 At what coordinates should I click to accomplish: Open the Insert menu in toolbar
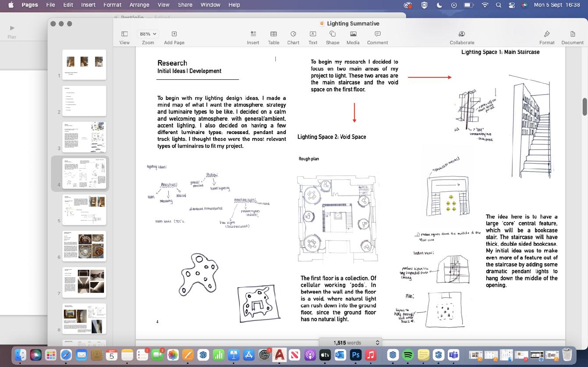[x=253, y=38]
